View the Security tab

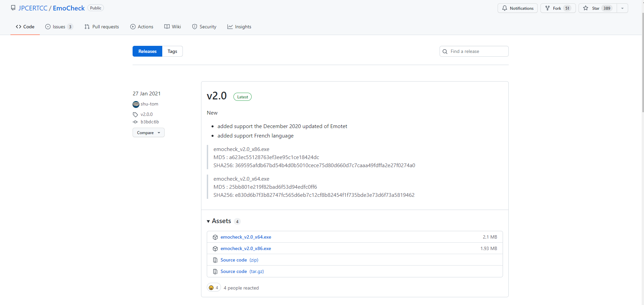pos(204,27)
